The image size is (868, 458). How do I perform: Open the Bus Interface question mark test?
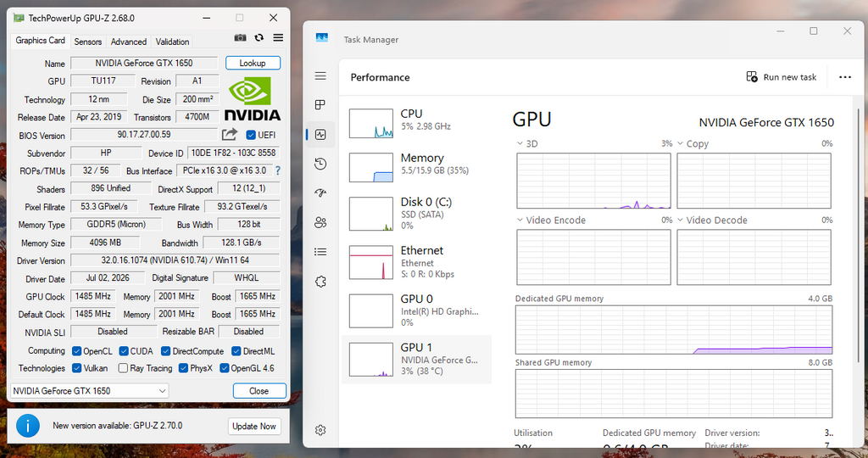click(278, 170)
